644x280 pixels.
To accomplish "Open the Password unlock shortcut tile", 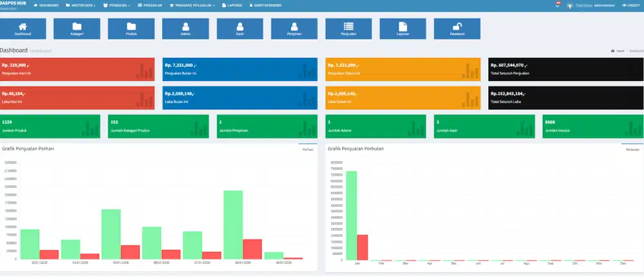I will pyautogui.click(x=457, y=28).
